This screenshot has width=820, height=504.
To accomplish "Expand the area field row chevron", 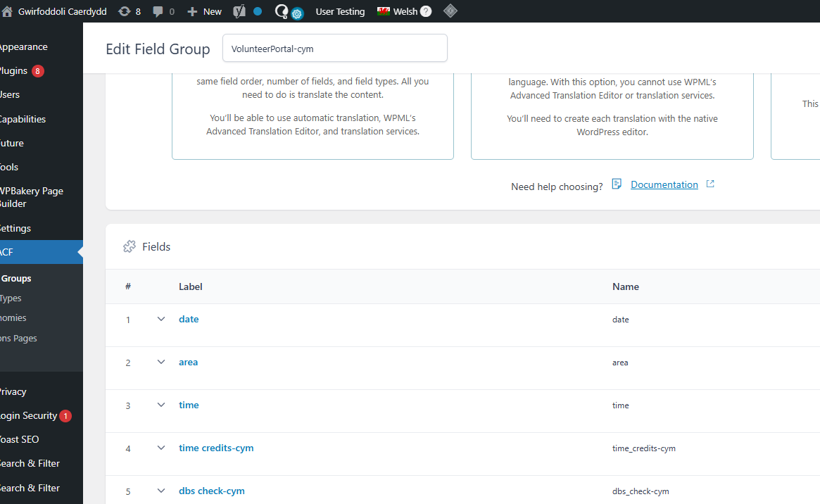I will pos(161,362).
